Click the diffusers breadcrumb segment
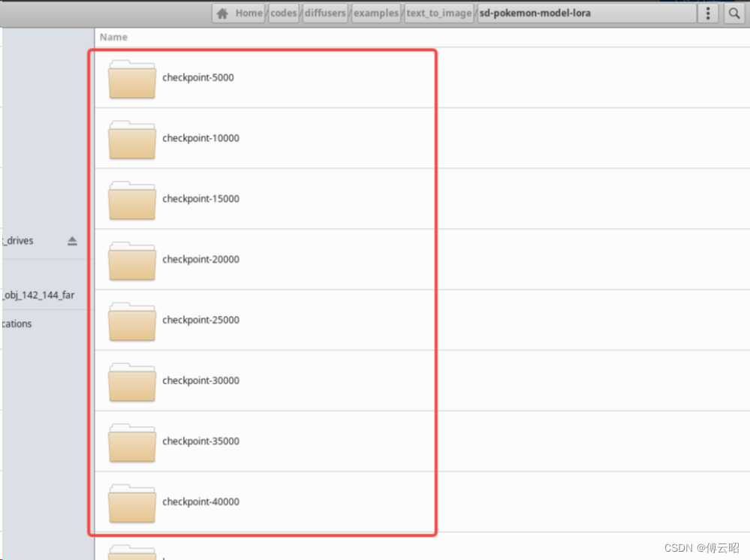Screen dimensions: 750x560 324,13
